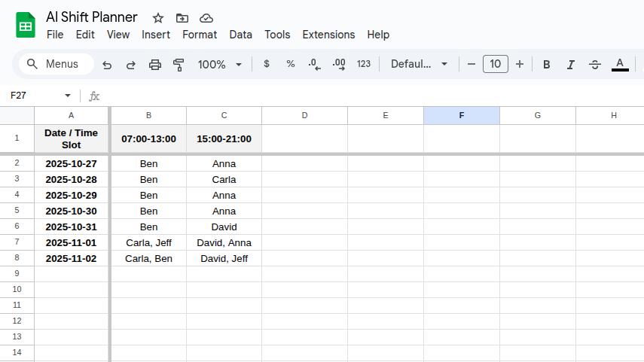Open the Extensions menu
644x362 pixels.
coord(328,35)
